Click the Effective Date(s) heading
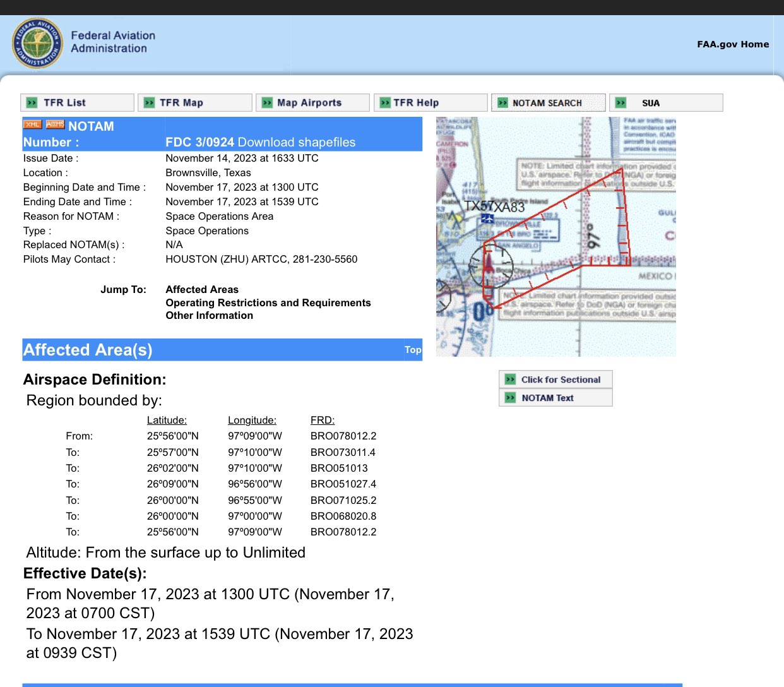Viewport: 784px width, 687px height. click(x=85, y=573)
